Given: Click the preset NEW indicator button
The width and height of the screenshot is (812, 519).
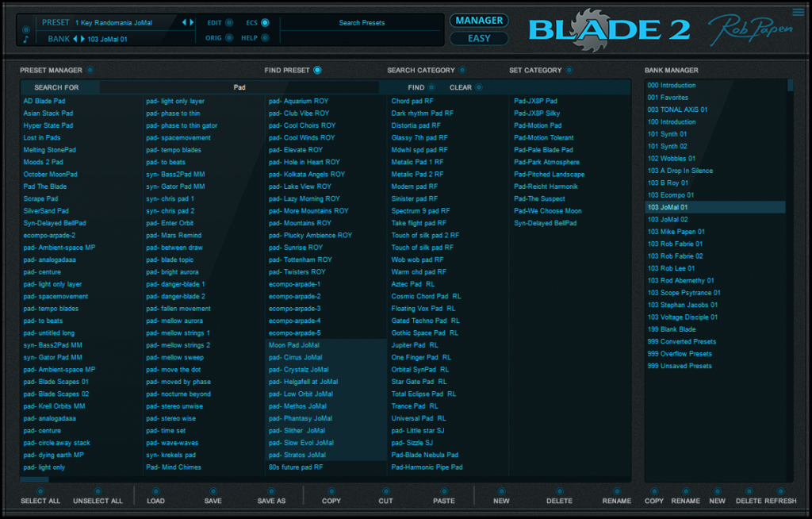Looking at the screenshot, I should coord(501,491).
